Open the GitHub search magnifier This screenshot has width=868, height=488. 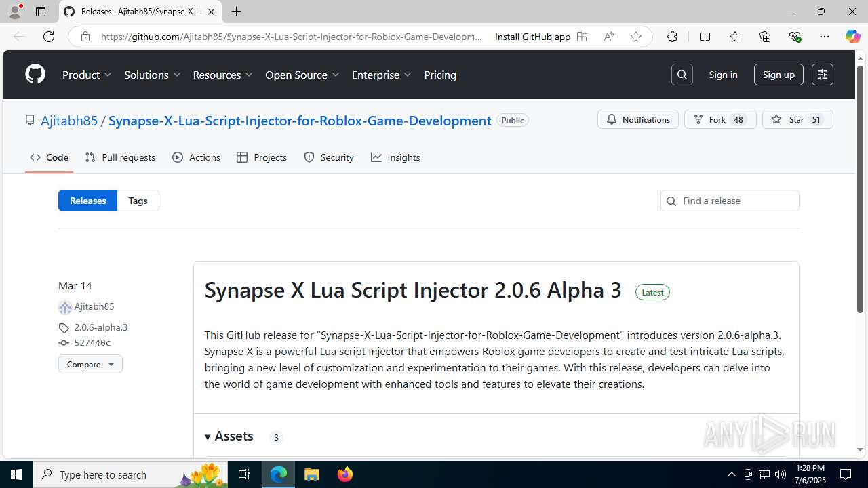coord(682,75)
